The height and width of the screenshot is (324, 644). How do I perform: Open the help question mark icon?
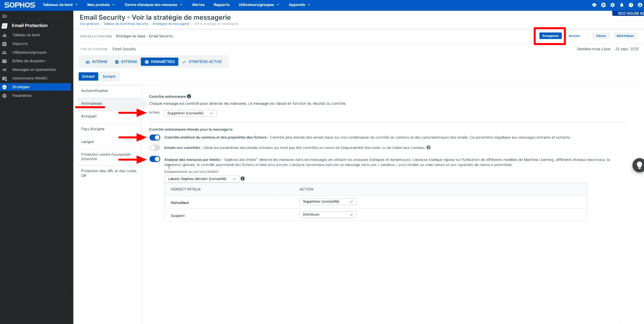(631, 5)
